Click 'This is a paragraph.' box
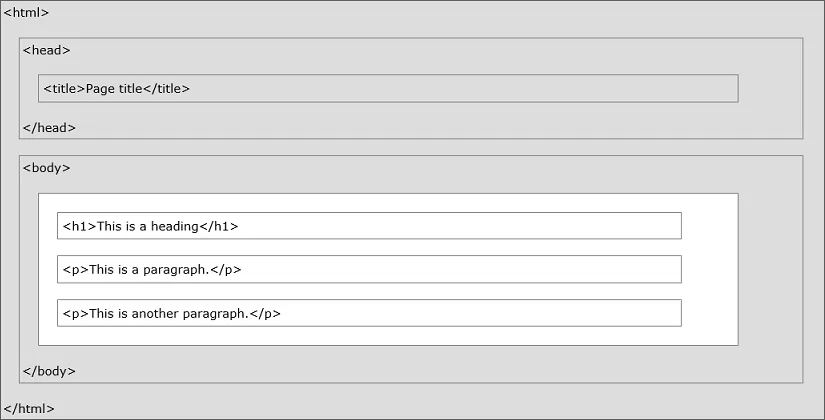 pos(369,269)
